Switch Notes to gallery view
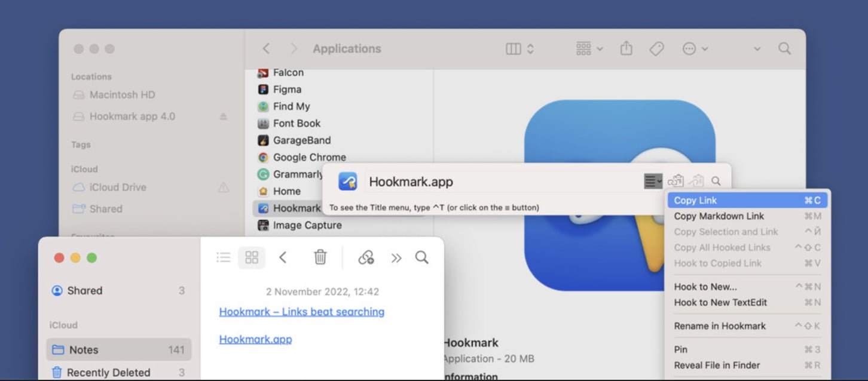 (252, 257)
